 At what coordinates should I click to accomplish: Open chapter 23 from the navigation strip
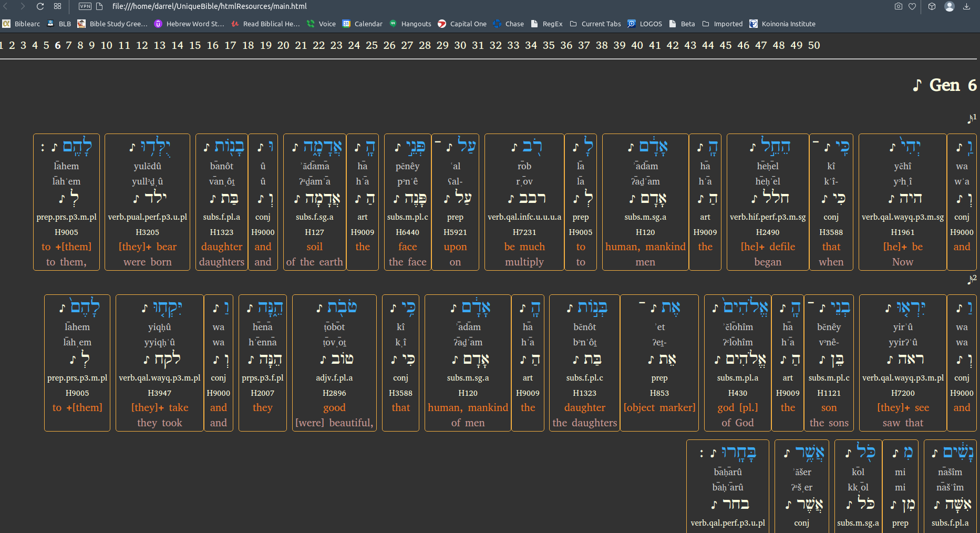point(336,45)
